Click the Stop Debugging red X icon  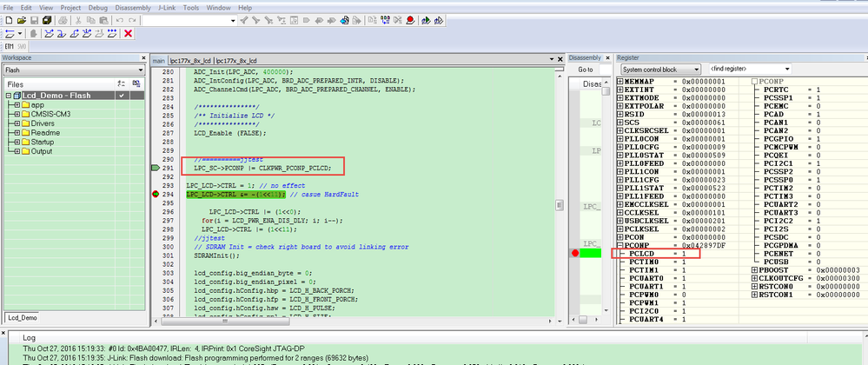coord(129,34)
